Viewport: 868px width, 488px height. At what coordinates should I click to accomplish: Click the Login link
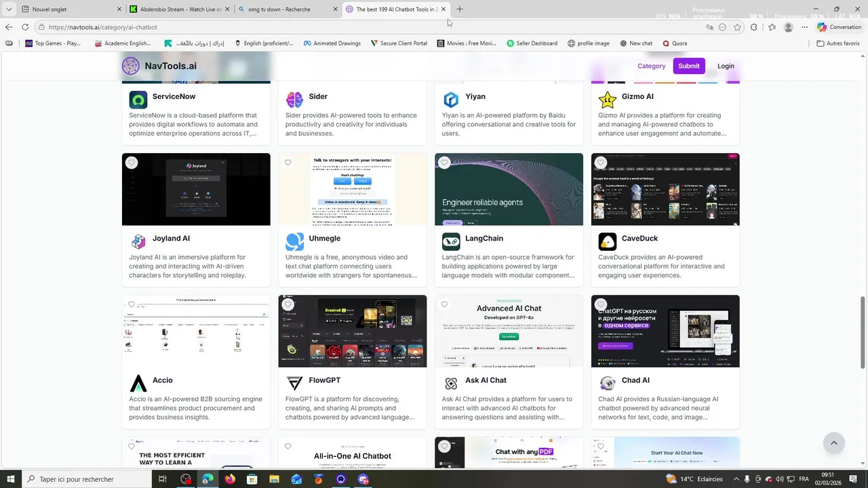(x=726, y=66)
